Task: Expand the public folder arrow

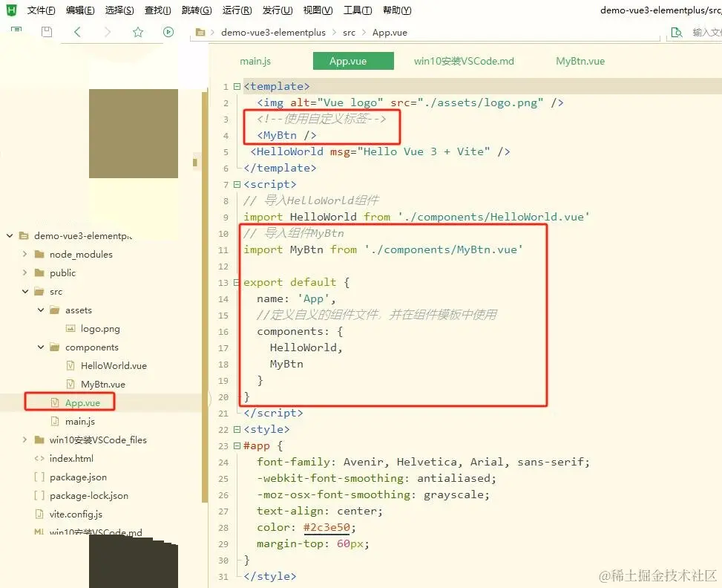Action: point(25,272)
